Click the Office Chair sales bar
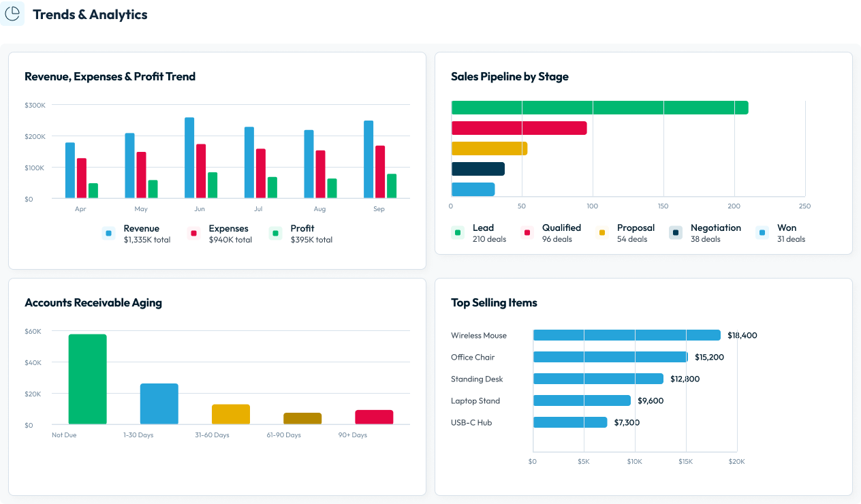861x504 pixels. pyautogui.click(x=610, y=357)
